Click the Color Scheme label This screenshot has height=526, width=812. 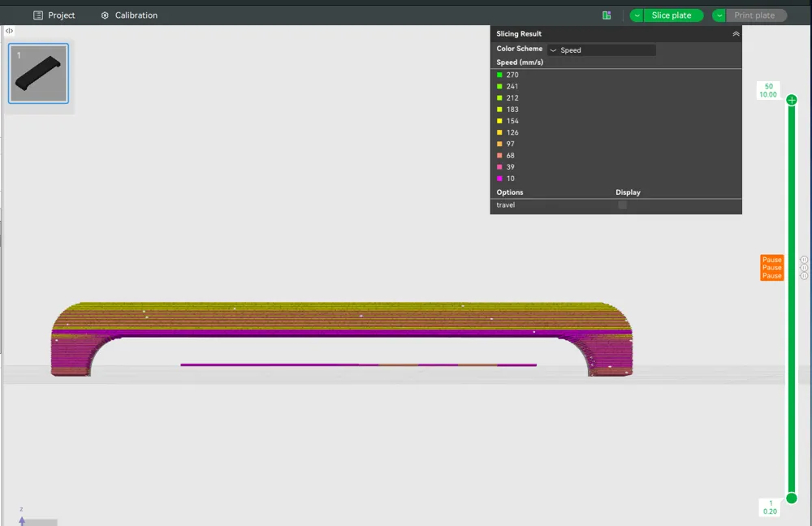[x=520, y=49]
